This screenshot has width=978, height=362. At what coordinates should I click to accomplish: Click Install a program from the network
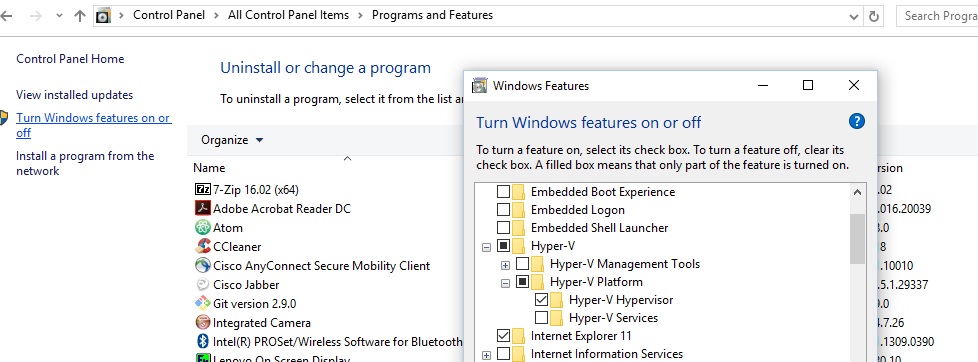pos(85,164)
